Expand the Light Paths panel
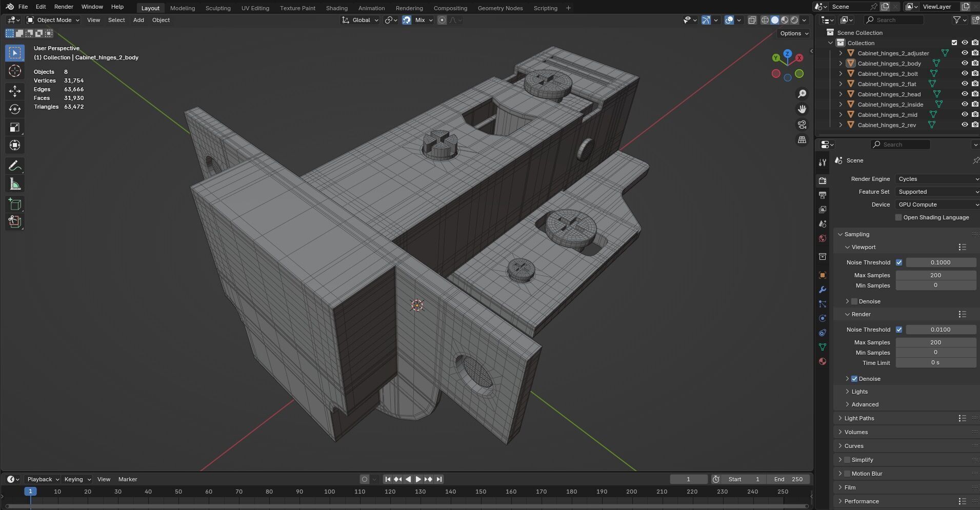 point(859,418)
